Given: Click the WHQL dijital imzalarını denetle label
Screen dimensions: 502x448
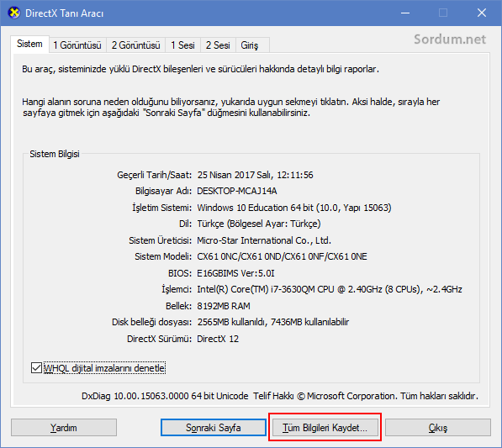Looking at the screenshot, I should pyautogui.click(x=104, y=368).
